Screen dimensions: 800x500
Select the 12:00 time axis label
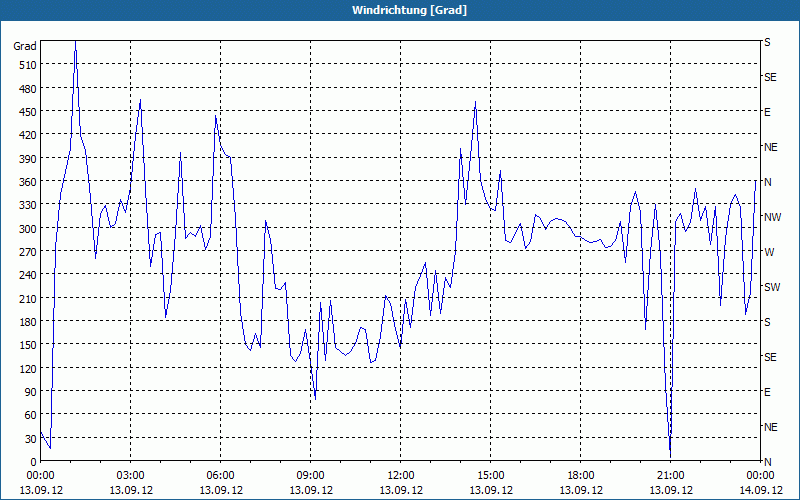coord(401,476)
